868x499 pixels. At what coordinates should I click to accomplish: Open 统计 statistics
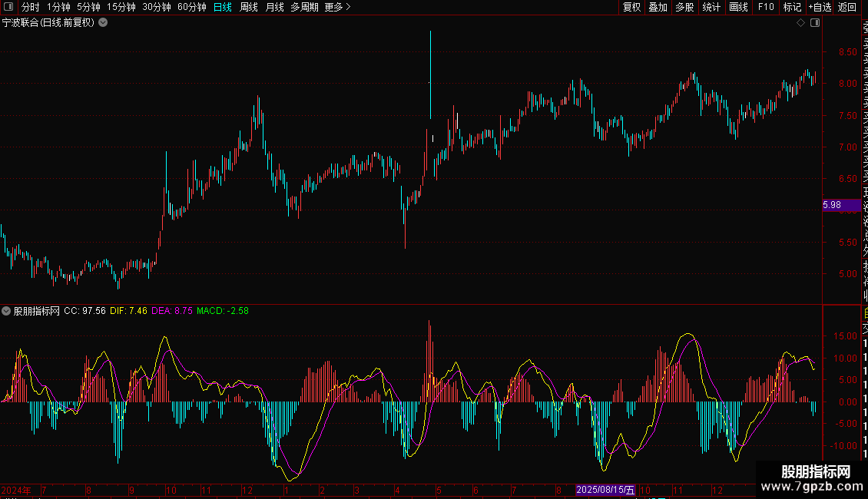[711, 7]
